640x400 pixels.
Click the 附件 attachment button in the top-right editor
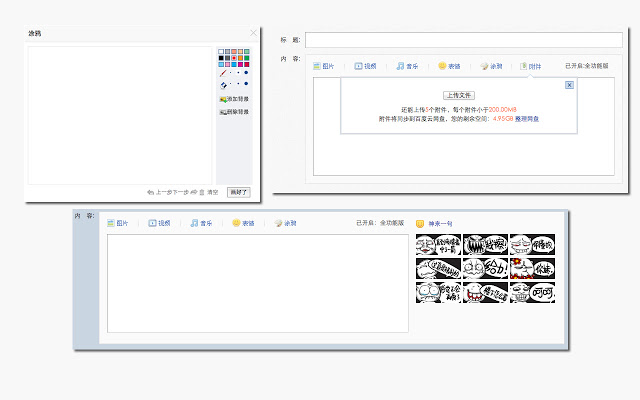pyautogui.click(x=531, y=66)
